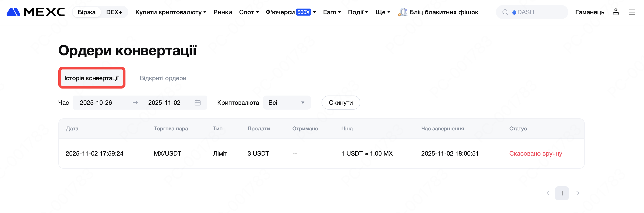The width and height of the screenshot is (644, 213).
Task: Go to next page arrow
Action: [x=578, y=193]
